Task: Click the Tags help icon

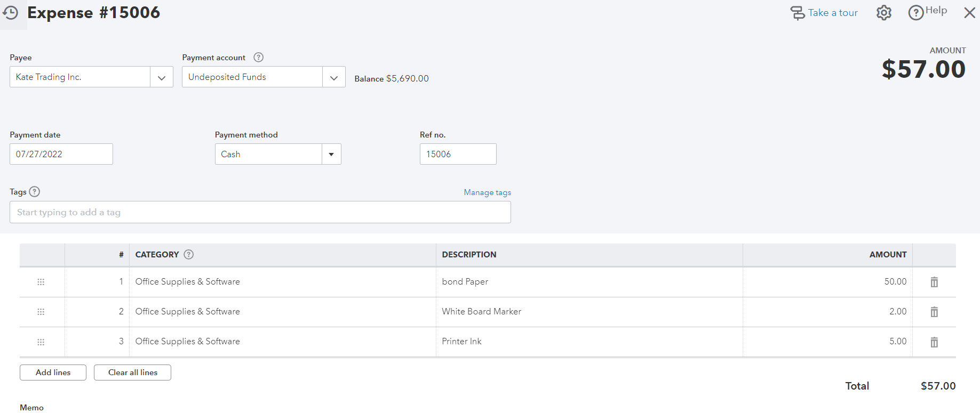Action: [x=35, y=192]
